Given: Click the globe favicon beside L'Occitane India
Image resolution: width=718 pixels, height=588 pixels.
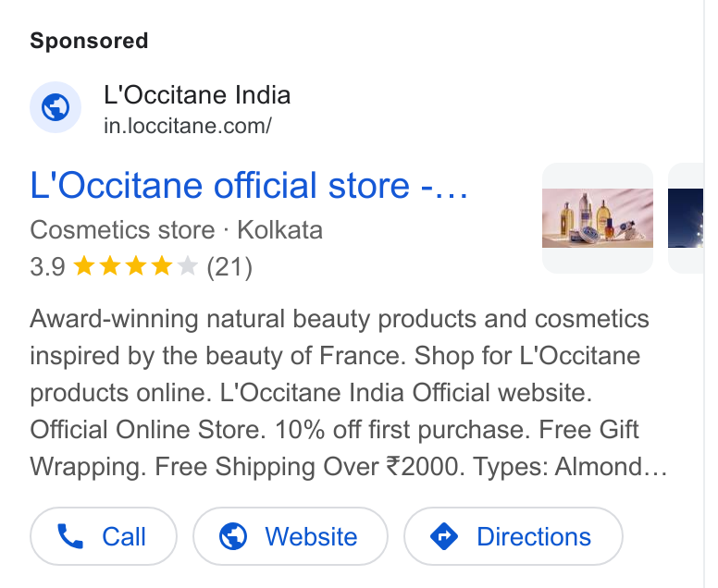Looking at the screenshot, I should pyautogui.click(x=56, y=107).
